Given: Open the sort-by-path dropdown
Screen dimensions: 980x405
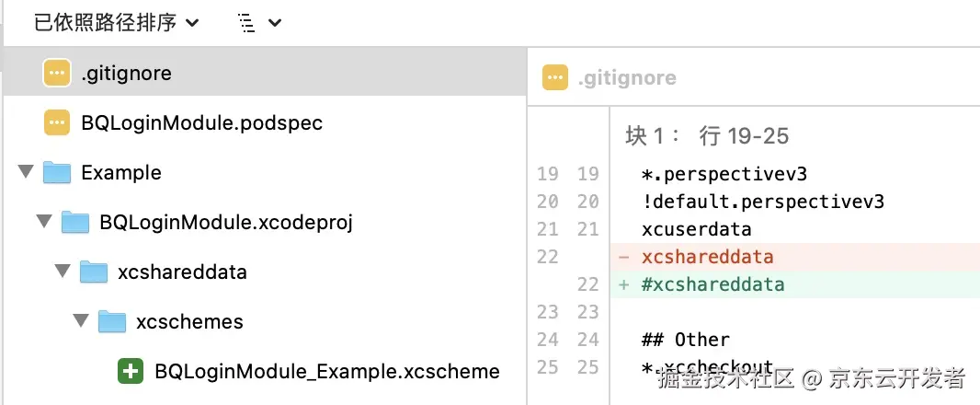Looking at the screenshot, I should pos(116,23).
